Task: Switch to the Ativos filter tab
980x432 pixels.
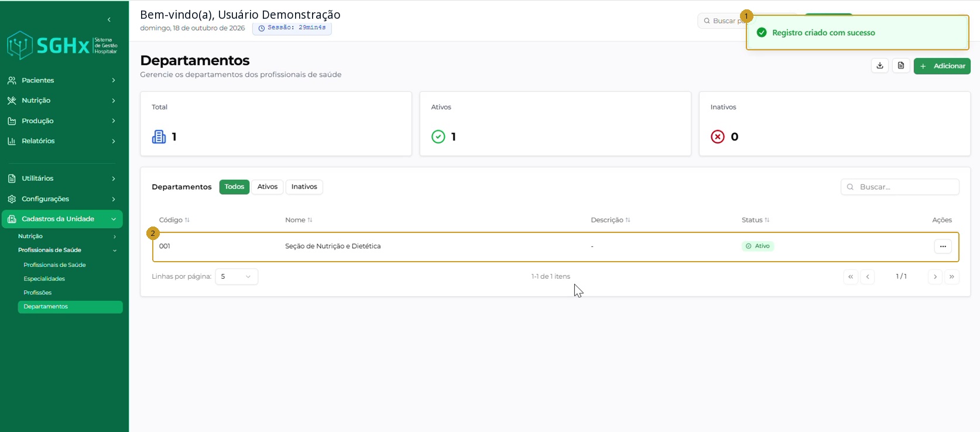Action: 268,187
